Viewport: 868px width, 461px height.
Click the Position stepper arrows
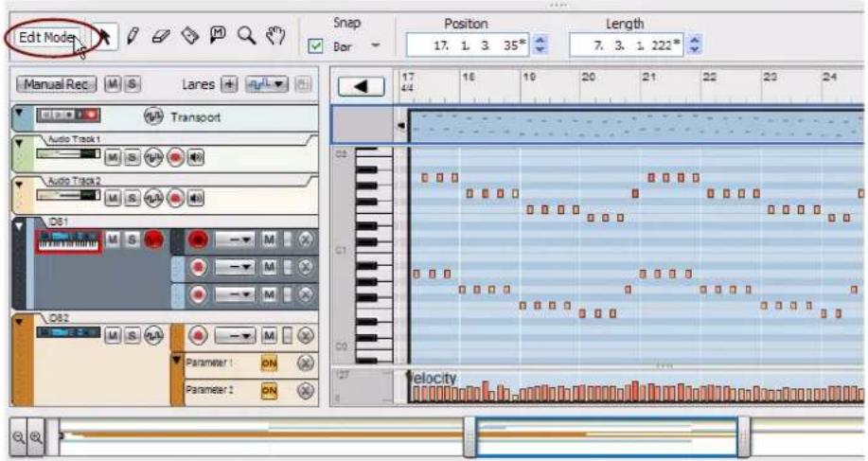click(540, 45)
